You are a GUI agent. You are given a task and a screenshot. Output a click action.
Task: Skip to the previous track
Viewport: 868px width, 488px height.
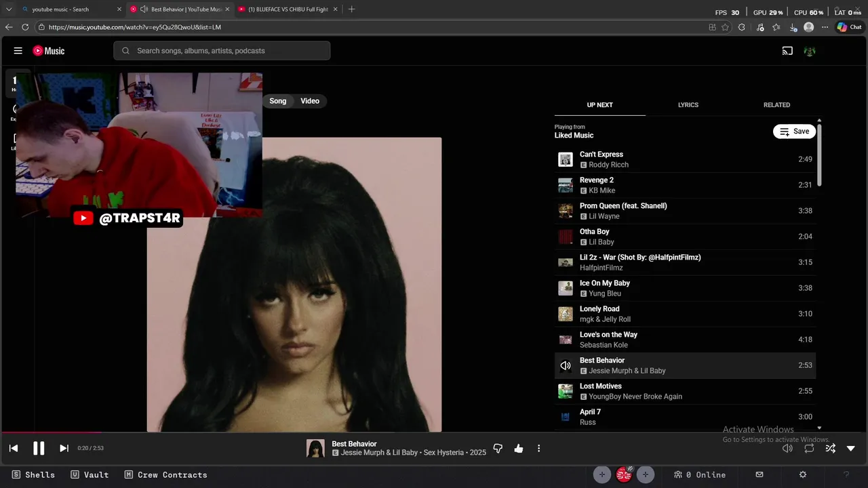pyautogui.click(x=14, y=448)
